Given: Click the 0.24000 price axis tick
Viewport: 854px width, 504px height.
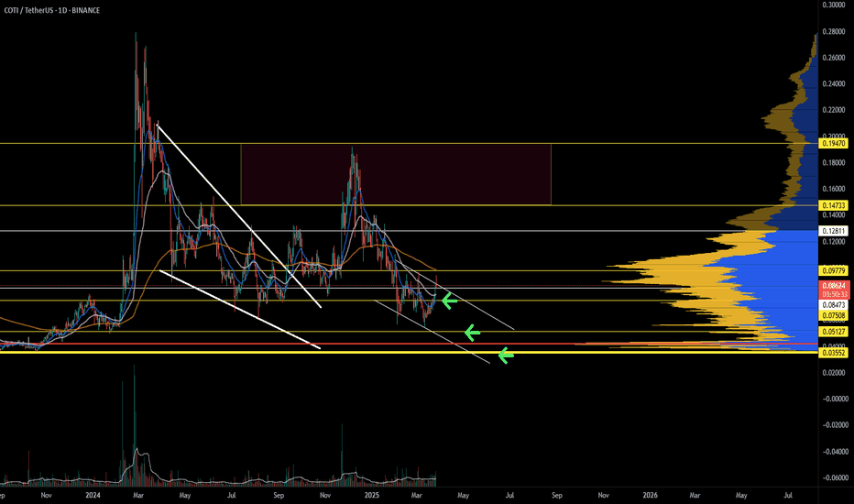Looking at the screenshot, I should (x=833, y=84).
